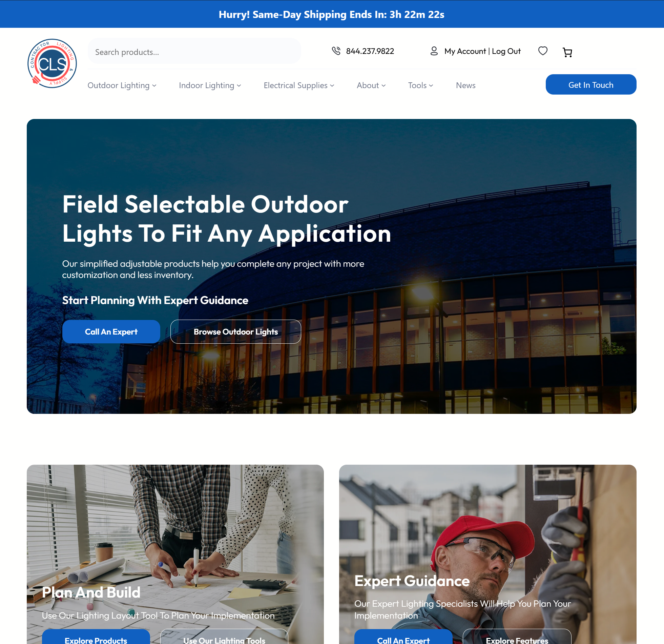This screenshot has height=644, width=664.
Task: Click the Get In Touch button
Action: click(591, 84)
